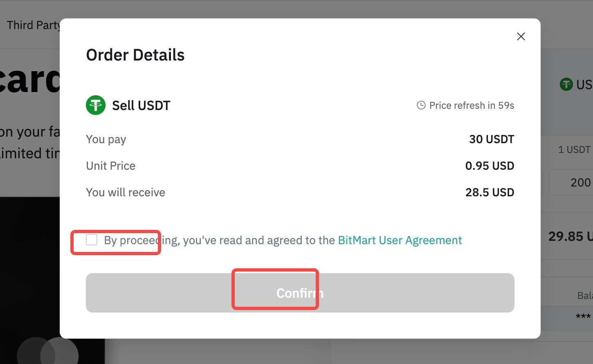Select the USDT token icon on the right panel

pos(566,84)
